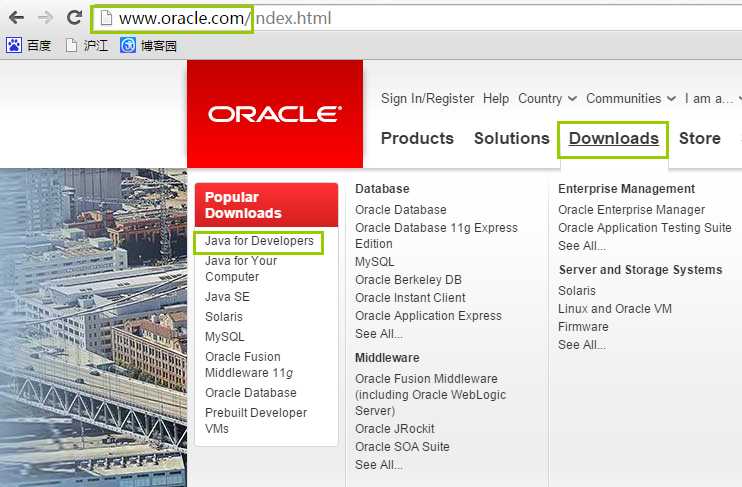The height and width of the screenshot is (487, 742).
Task: Open the Store menu
Action: [699, 138]
